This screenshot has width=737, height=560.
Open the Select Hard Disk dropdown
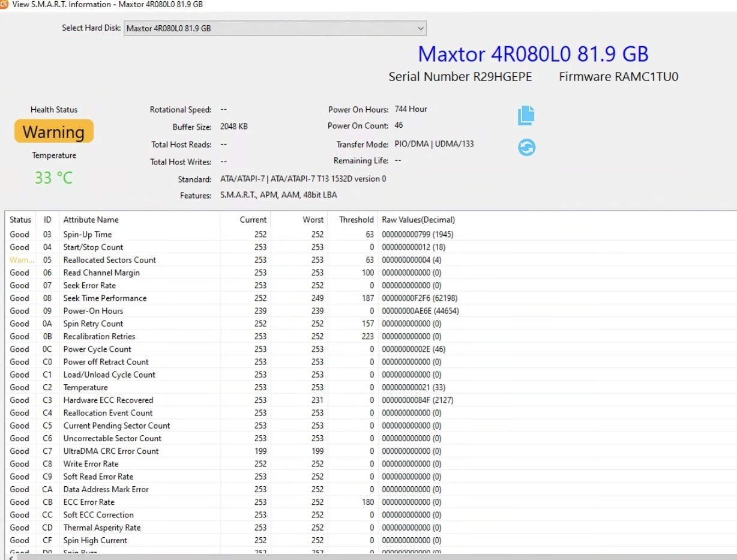(x=275, y=28)
